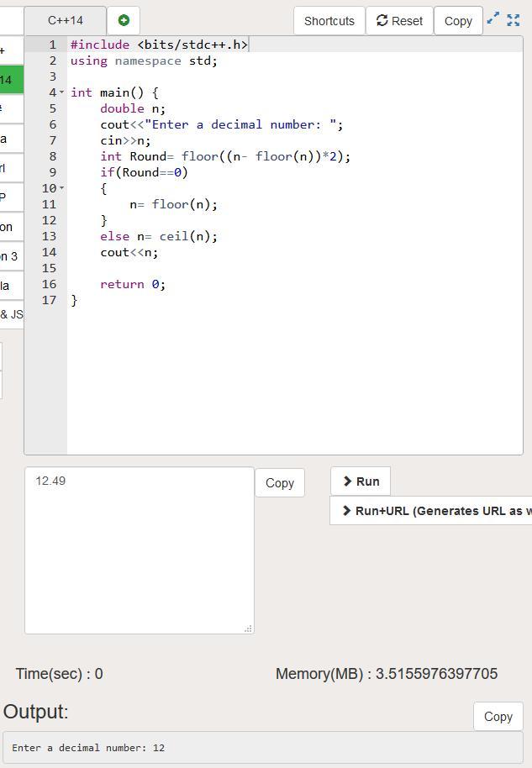Select the C++14 editor tab
Image resolution: width=532 pixels, height=768 pixels.
click(x=66, y=20)
